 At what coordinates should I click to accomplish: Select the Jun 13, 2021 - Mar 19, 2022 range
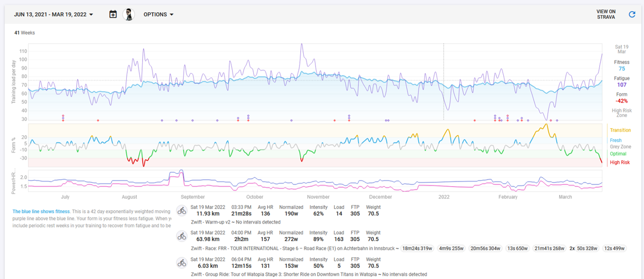pyautogui.click(x=50, y=15)
